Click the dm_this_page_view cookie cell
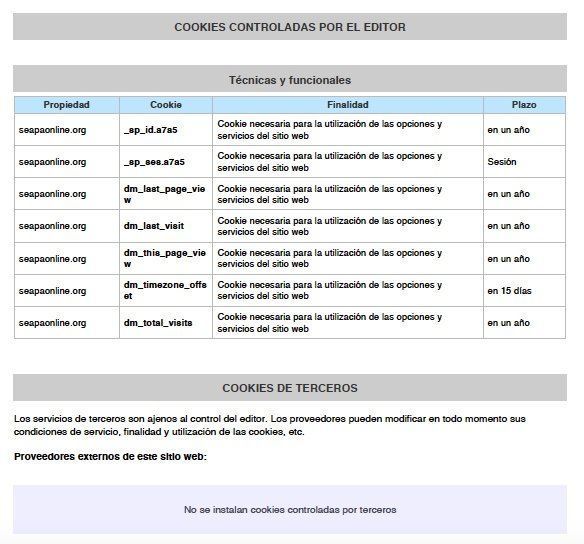Viewport: 584px width, 544px height. point(166,258)
